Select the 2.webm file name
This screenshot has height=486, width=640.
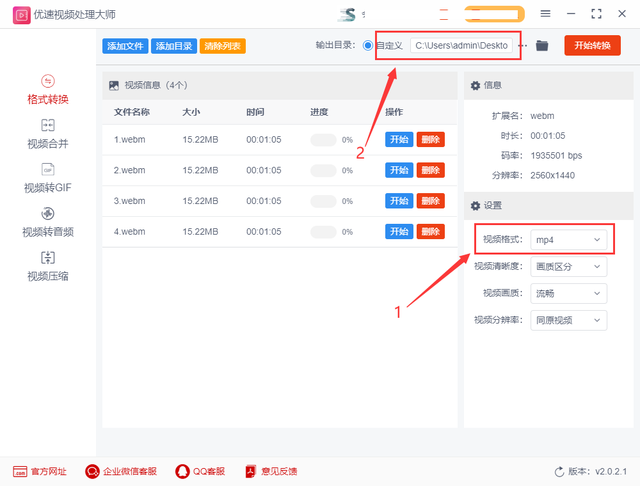[x=129, y=170]
